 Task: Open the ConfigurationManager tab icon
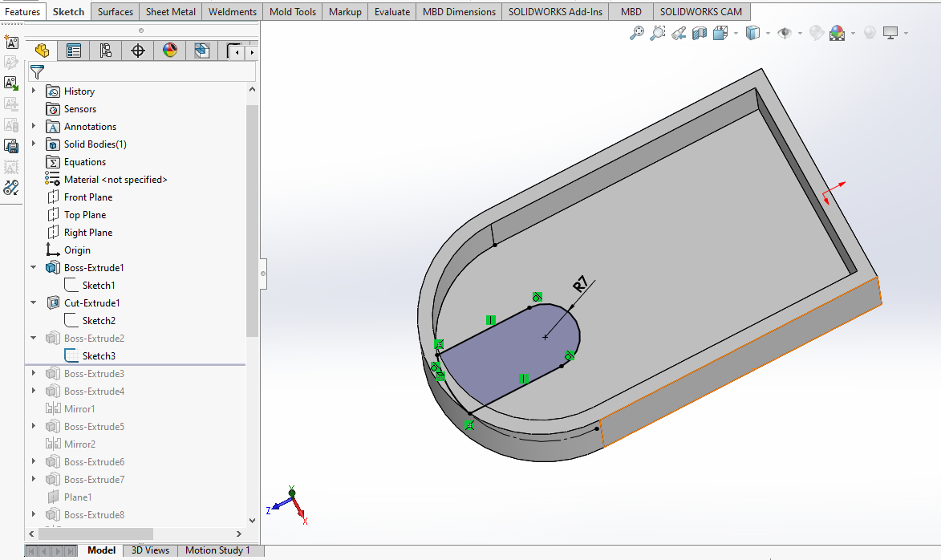(x=106, y=51)
